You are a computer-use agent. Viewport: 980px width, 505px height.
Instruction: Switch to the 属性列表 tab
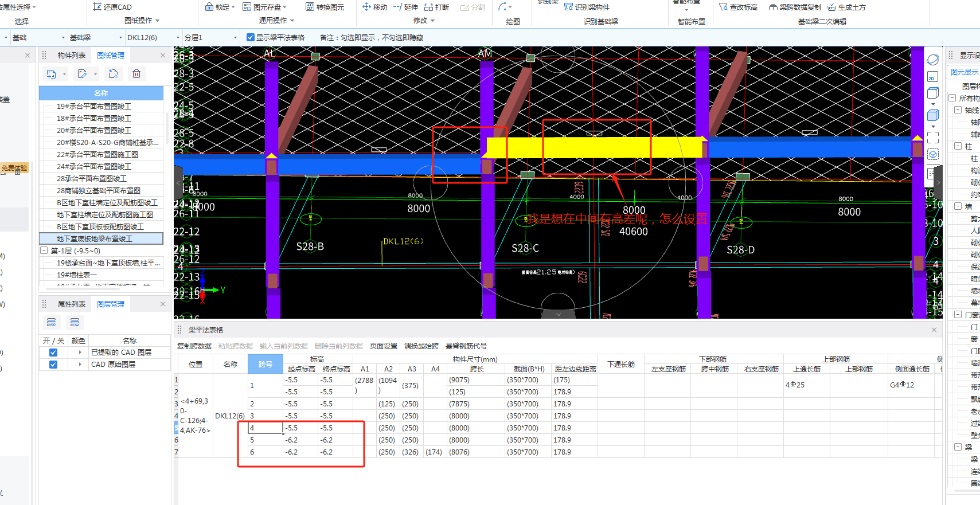72,304
